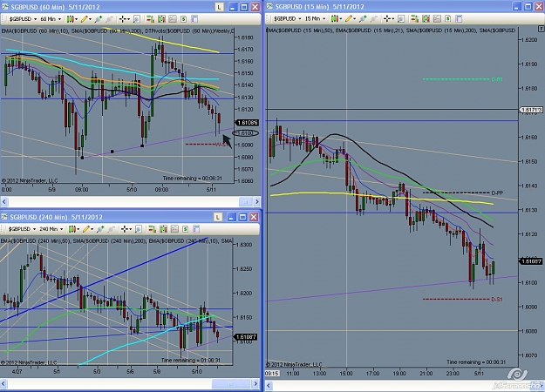Viewport: 545px width, 392px height.
Task: Click the title bar icon of 60 Min window
Action: (x=5, y=7)
